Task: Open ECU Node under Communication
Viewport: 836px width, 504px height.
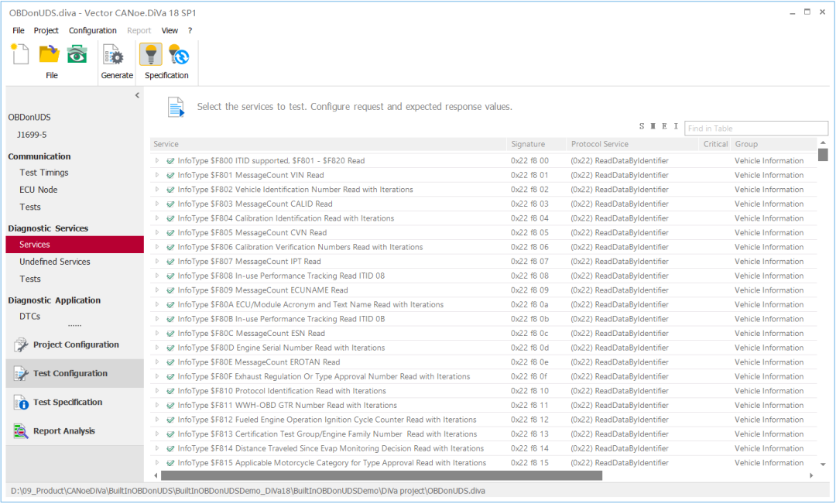Action: coord(38,190)
